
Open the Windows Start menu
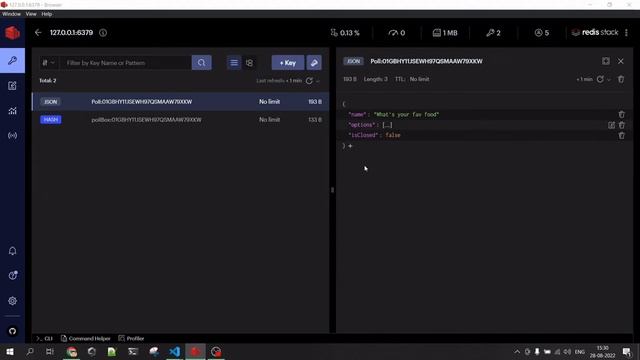click(10, 351)
